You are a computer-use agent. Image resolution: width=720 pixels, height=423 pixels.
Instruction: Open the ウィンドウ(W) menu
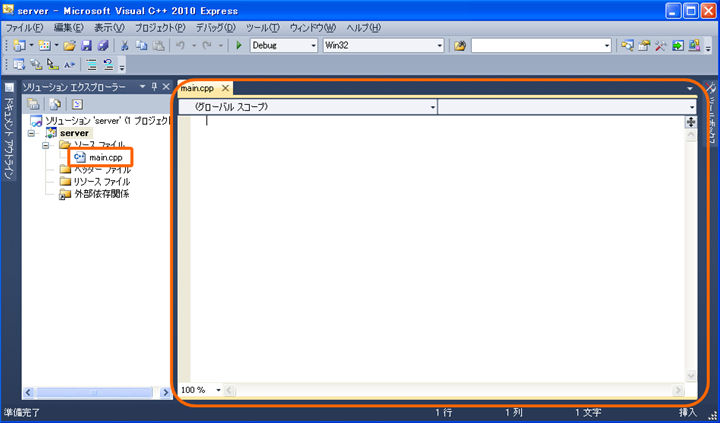313,28
